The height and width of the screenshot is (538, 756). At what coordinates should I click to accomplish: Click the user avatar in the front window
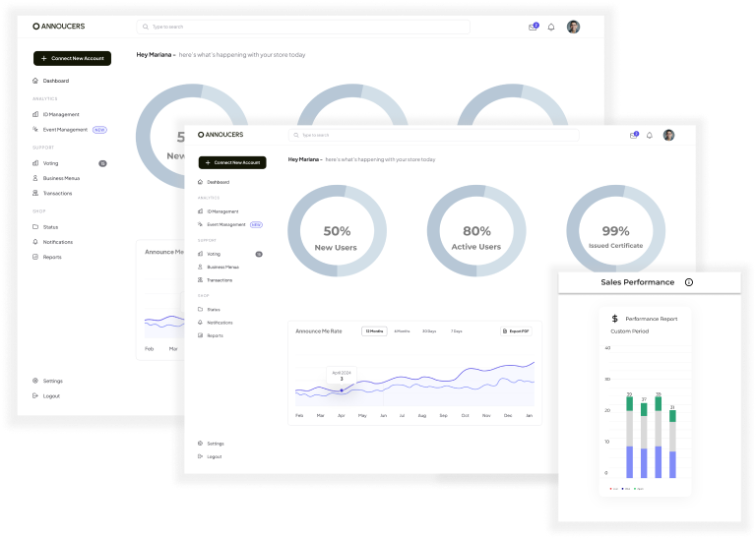coord(668,135)
